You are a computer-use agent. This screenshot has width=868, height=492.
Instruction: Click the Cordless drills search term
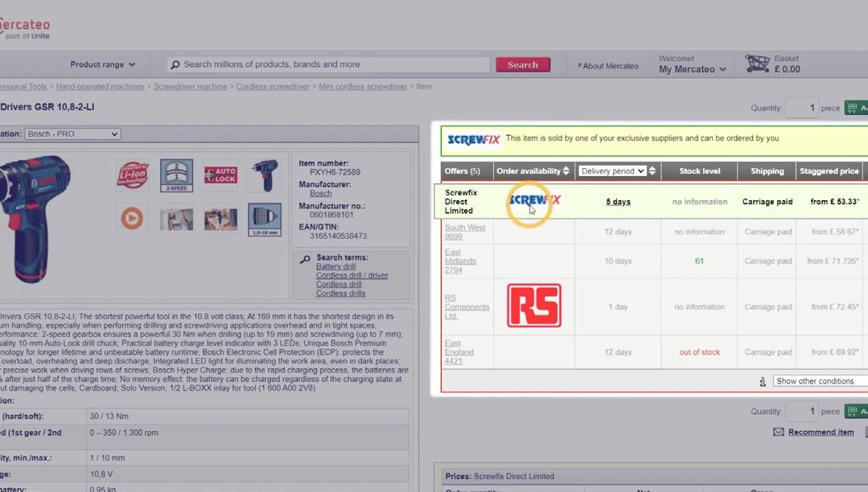(340, 293)
